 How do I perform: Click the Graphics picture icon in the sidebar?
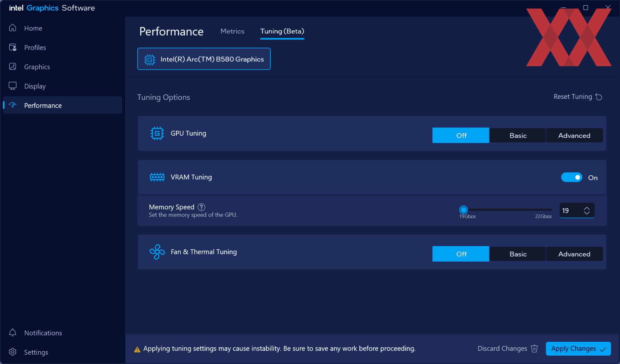(13, 67)
